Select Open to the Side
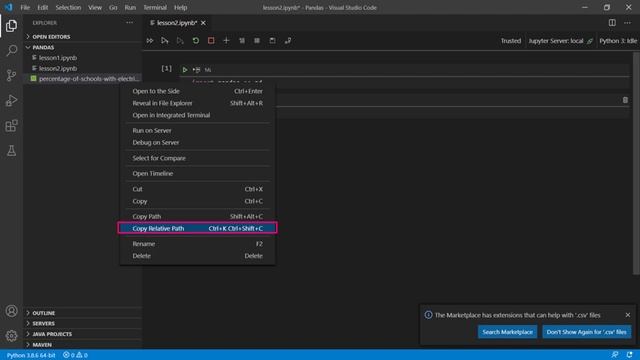 click(x=197, y=91)
